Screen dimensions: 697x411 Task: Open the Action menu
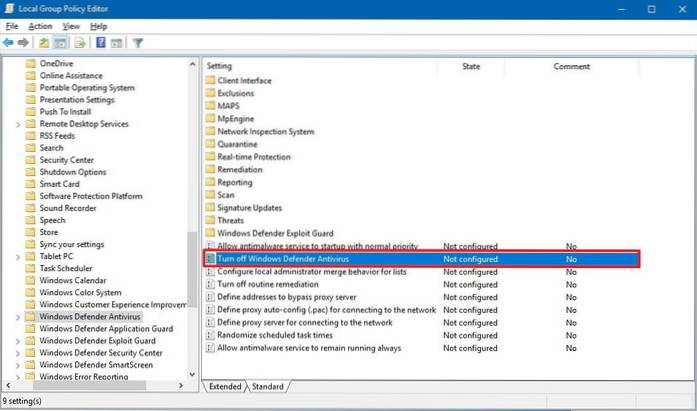click(x=40, y=26)
